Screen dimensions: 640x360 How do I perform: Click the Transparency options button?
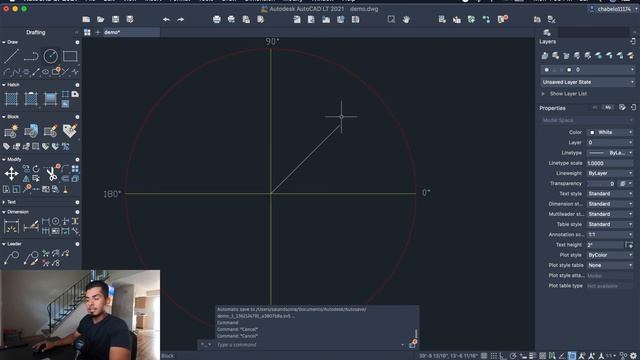pyautogui.click(x=625, y=184)
